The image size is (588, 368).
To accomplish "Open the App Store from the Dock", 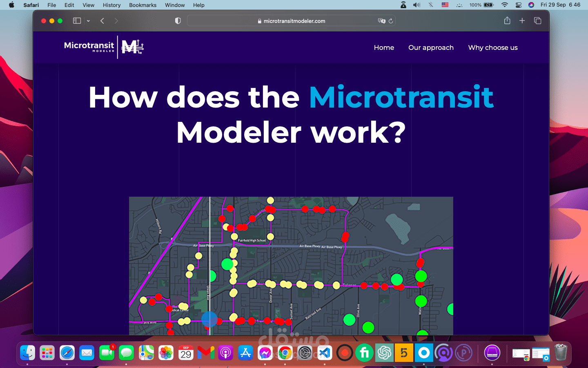I will click(245, 352).
